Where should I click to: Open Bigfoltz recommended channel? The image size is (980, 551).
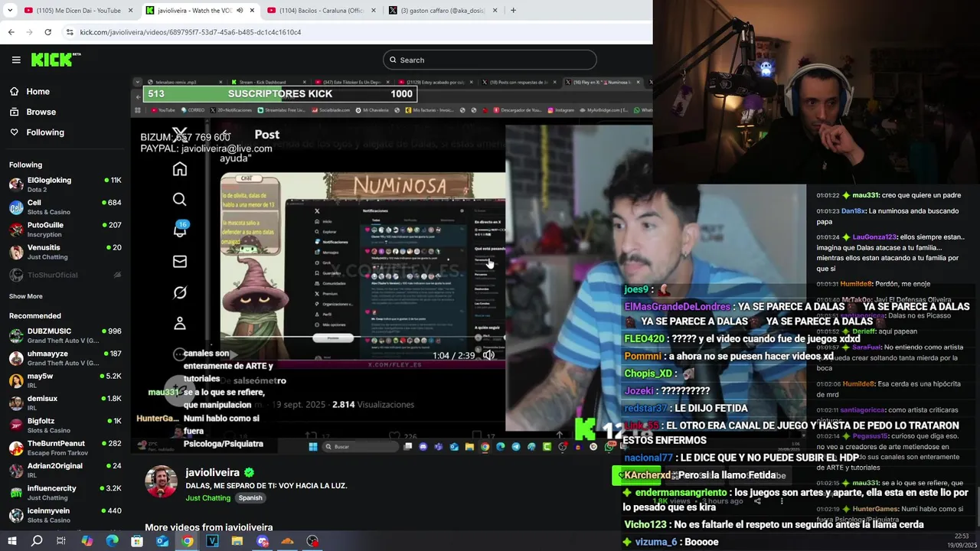click(65, 425)
